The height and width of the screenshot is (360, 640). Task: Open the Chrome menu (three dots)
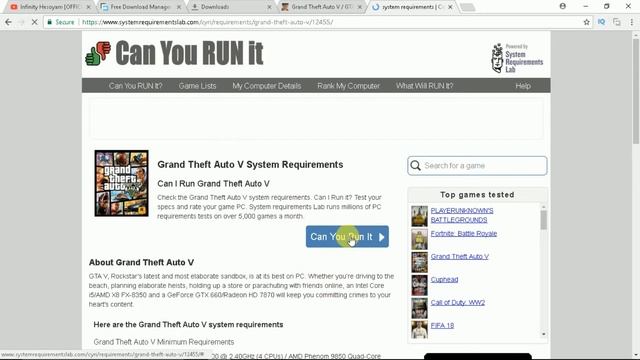631,22
